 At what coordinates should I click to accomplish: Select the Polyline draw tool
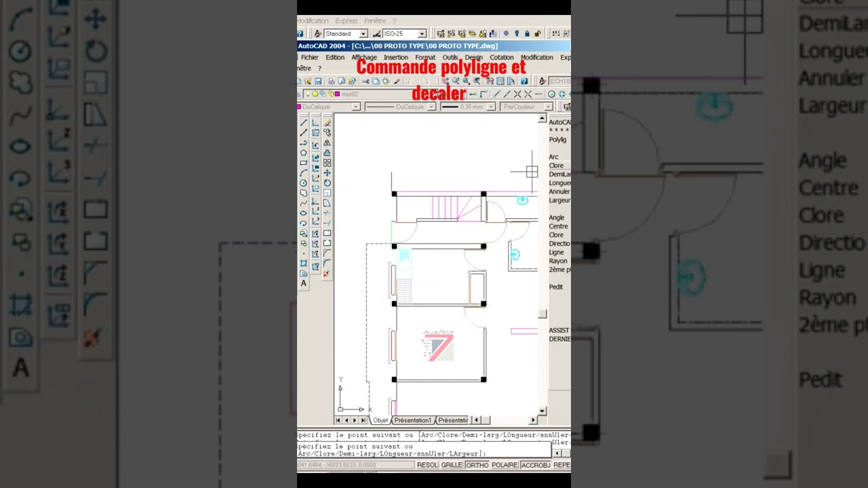tap(304, 143)
